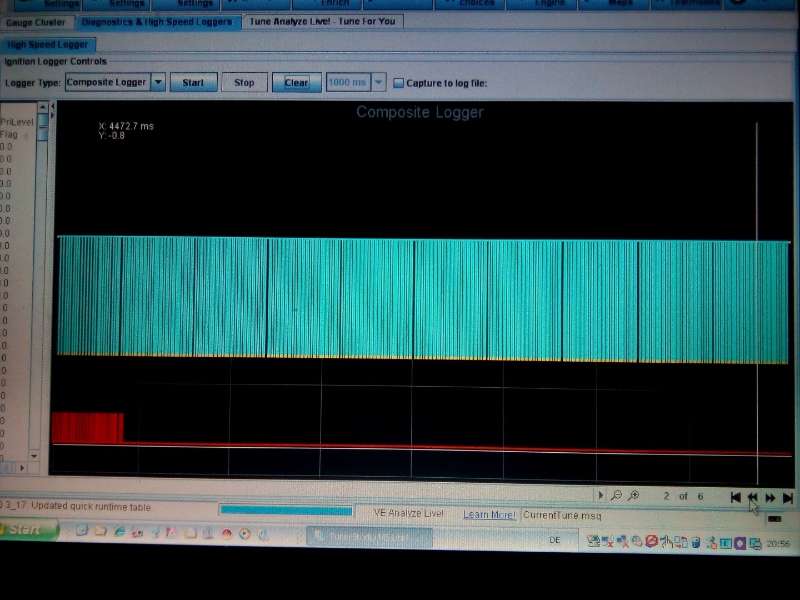Jump to the first logger page
800x600 pixels.
tap(736, 497)
